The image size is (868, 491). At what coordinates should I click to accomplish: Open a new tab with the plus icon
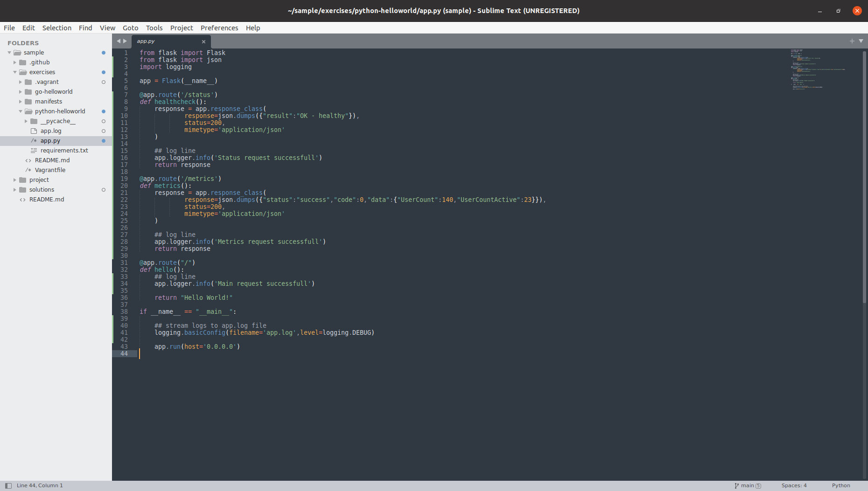[852, 41]
